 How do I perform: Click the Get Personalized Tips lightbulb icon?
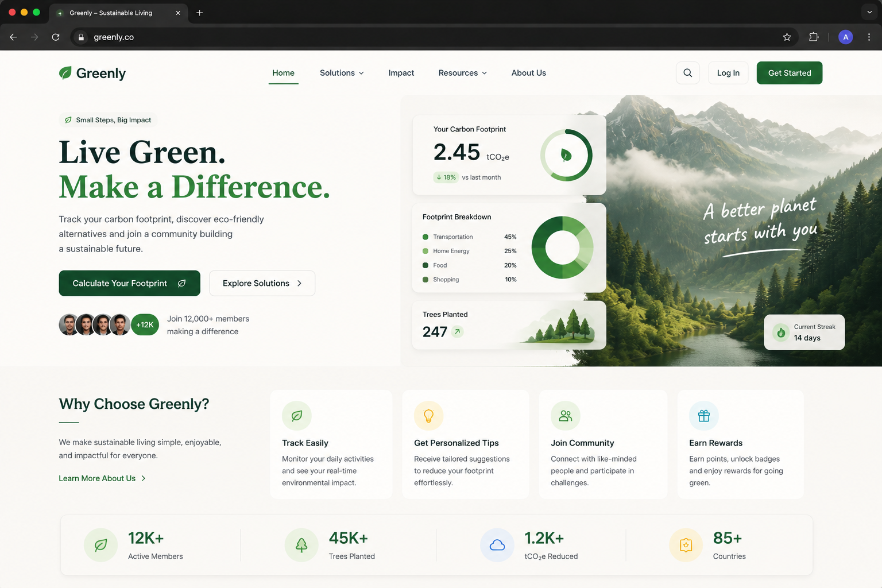[428, 416]
